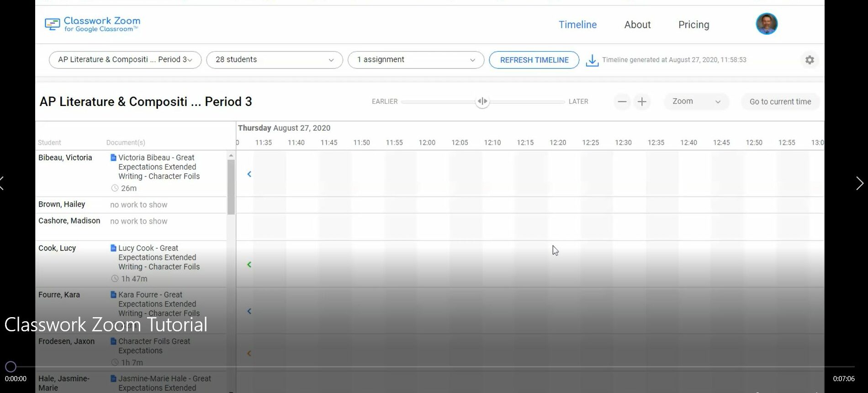Click the Thursday August 27, 2020 date label
This screenshot has width=868, height=393.
284,128
